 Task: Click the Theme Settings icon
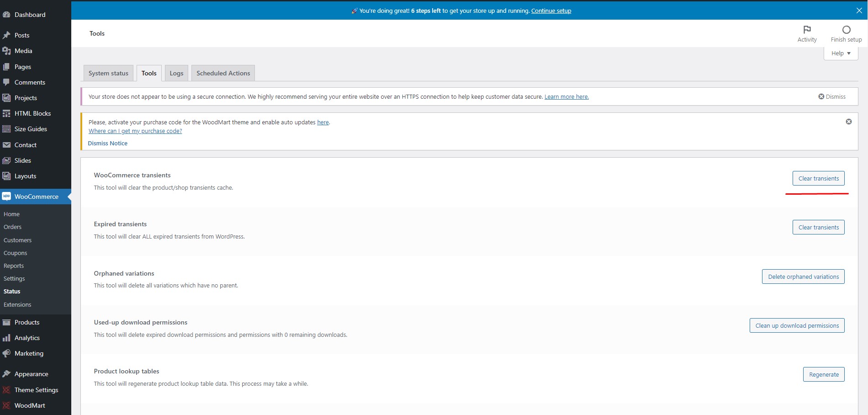pos(6,390)
